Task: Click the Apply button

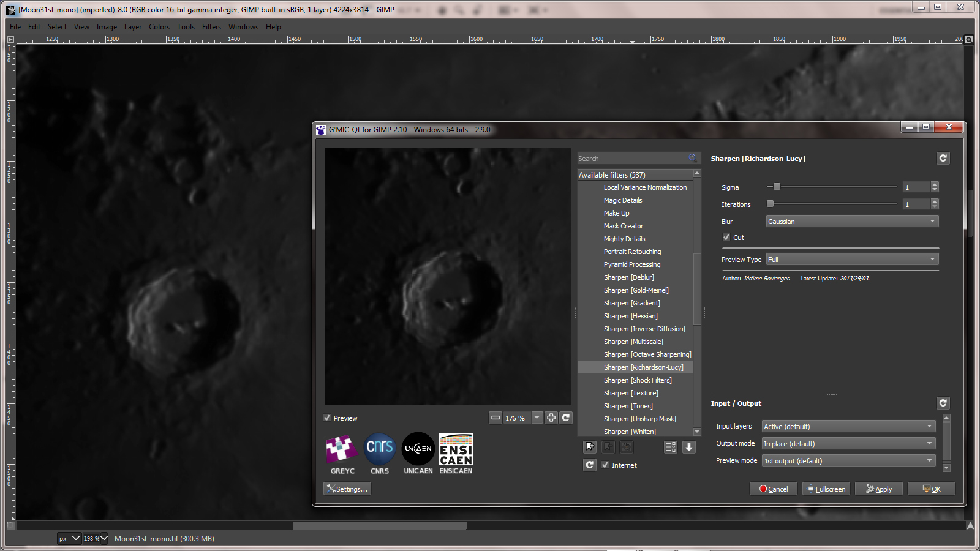Action: [x=879, y=489]
